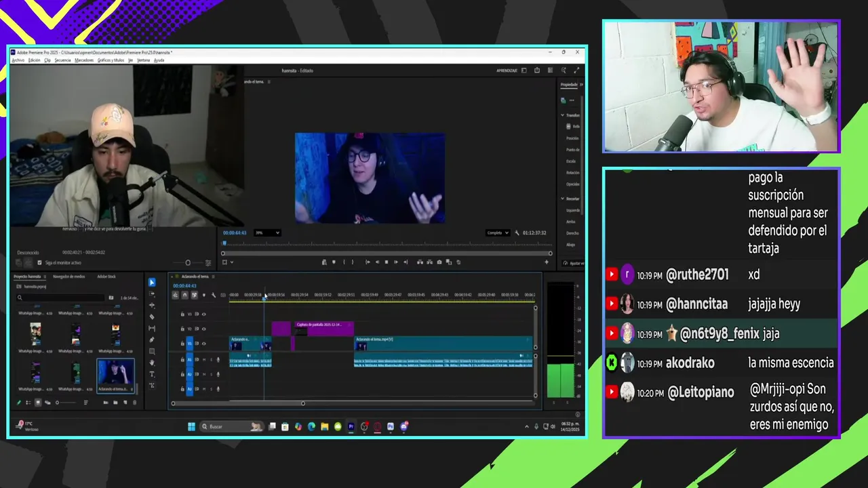Image resolution: width=868 pixels, height=488 pixels.
Task: Open File Explorer from the taskbar
Action: pos(325,426)
